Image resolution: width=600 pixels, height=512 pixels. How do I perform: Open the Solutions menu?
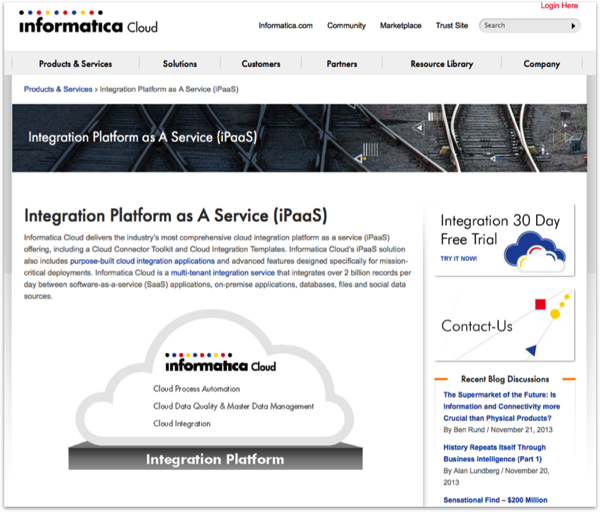180,64
